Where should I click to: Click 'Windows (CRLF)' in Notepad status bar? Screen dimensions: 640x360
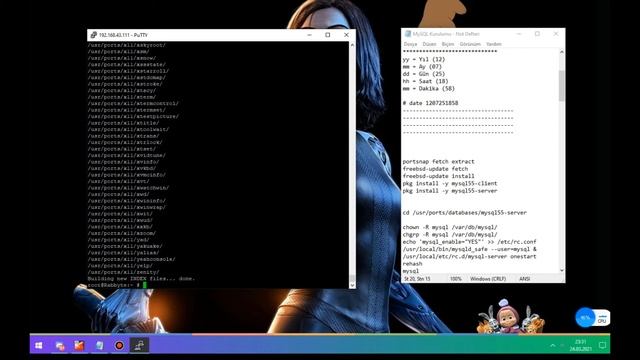(x=488, y=279)
